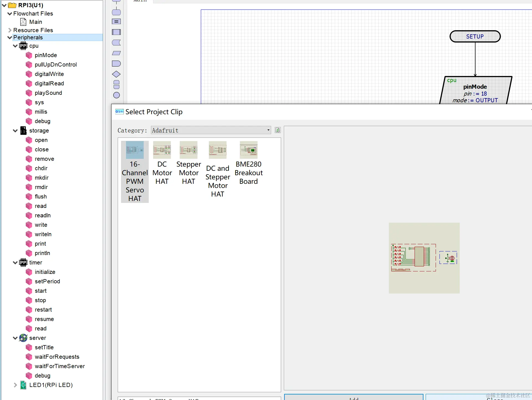Image resolution: width=532 pixels, height=400 pixels.
Task: Select the time delay block tool
Action: [116, 64]
